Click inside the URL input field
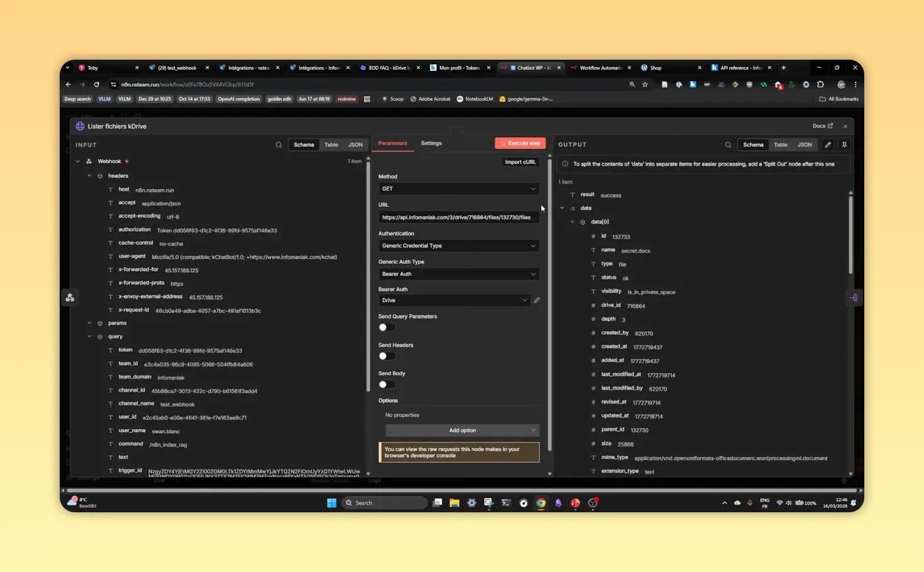Viewport: 924px width, 572px height. (458, 217)
